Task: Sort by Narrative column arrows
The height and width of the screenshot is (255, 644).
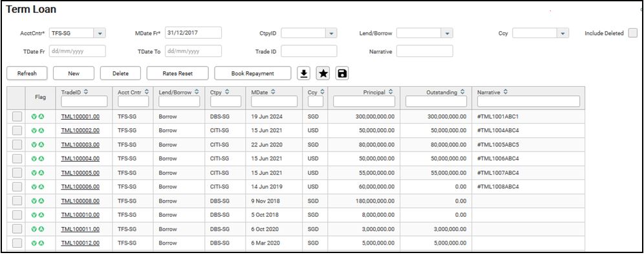Action: point(506,93)
